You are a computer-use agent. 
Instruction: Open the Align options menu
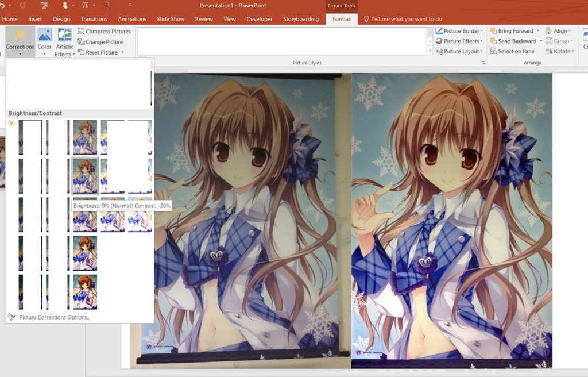point(560,30)
